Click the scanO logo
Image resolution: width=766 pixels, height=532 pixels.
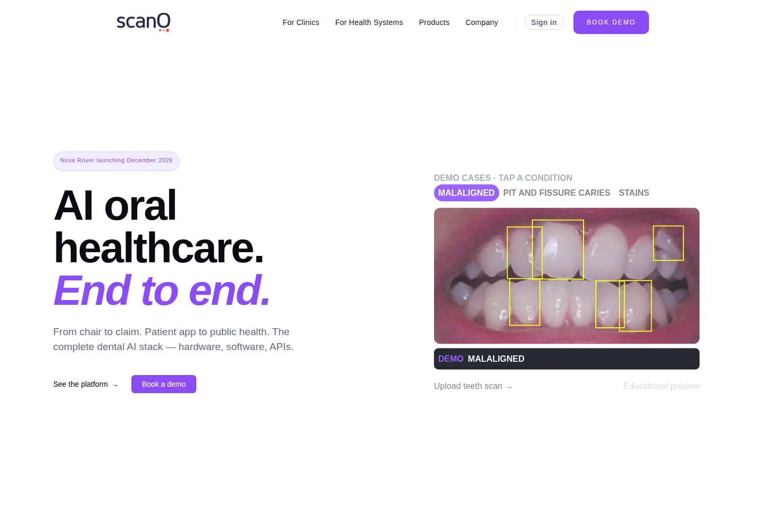tap(144, 22)
